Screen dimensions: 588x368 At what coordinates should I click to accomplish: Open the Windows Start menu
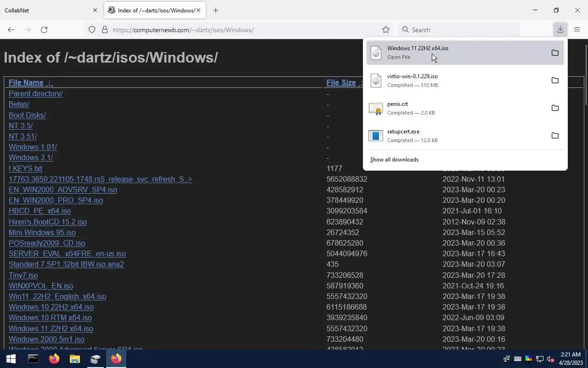point(11,359)
